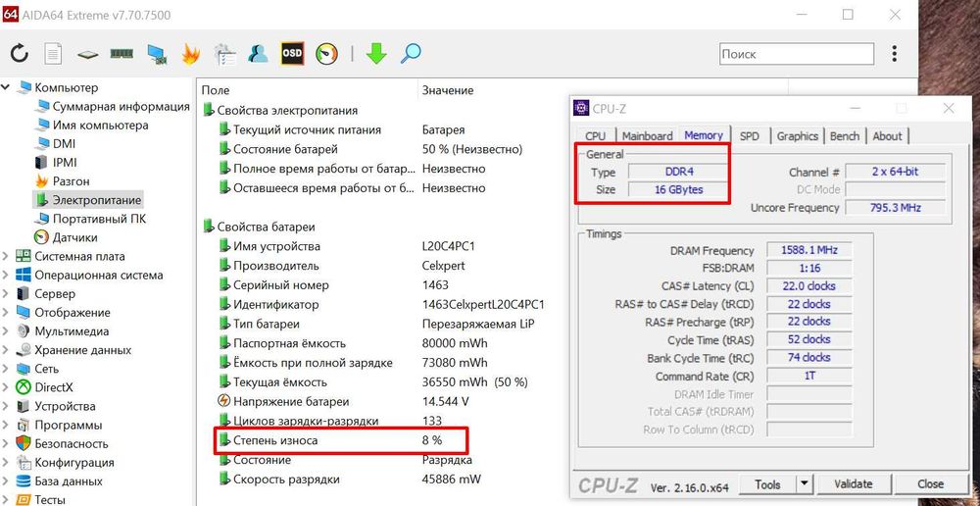The height and width of the screenshot is (506, 980).
Task: Click the green download arrow icon
Action: click(376, 54)
